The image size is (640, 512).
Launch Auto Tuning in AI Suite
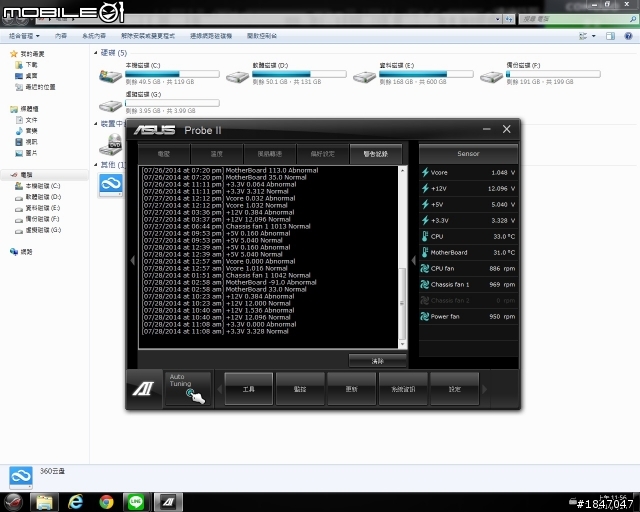tap(188, 389)
